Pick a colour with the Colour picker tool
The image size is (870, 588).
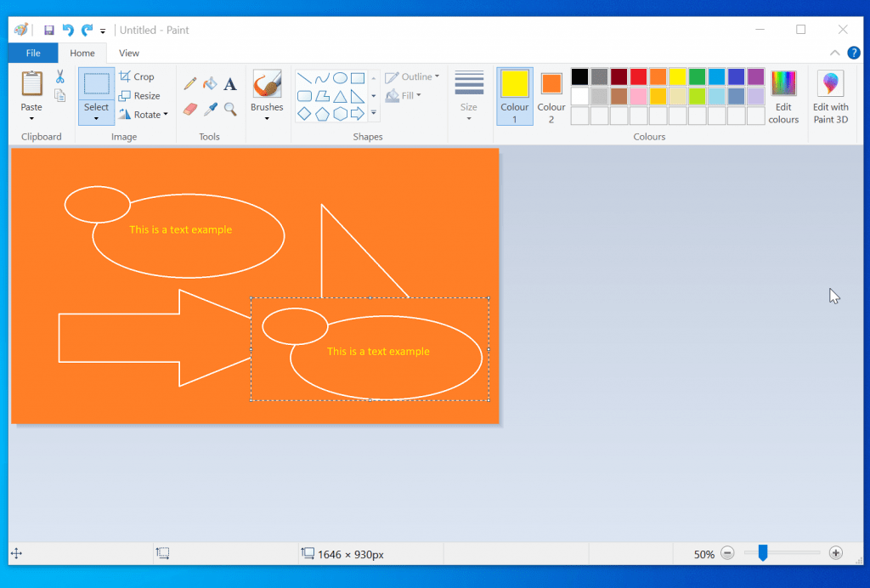tap(210, 108)
